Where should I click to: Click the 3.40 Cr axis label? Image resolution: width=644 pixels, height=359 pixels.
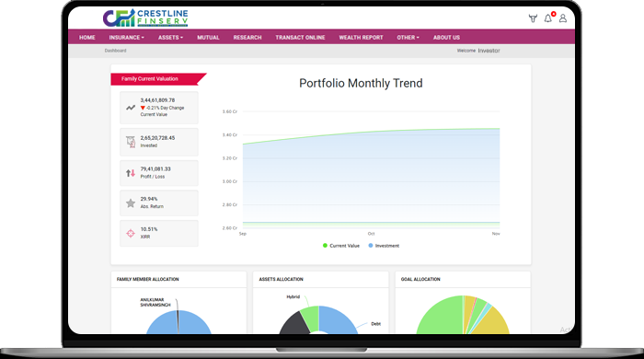click(x=230, y=134)
